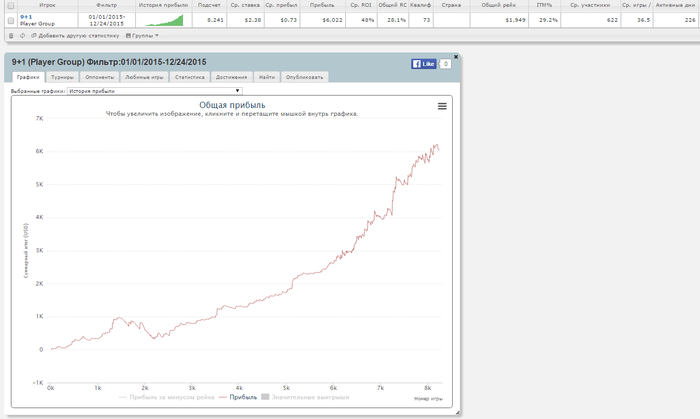Switch to the 'Оппоненты' tab
Viewport: 700px width, 419px height.
(x=100, y=77)
